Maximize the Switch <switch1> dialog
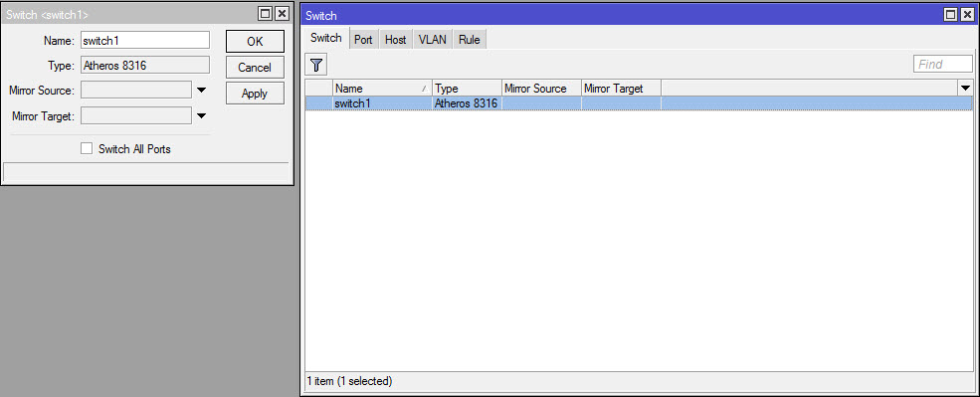The width and height of the screenshot is (980, 397). [x=265, y=14]
